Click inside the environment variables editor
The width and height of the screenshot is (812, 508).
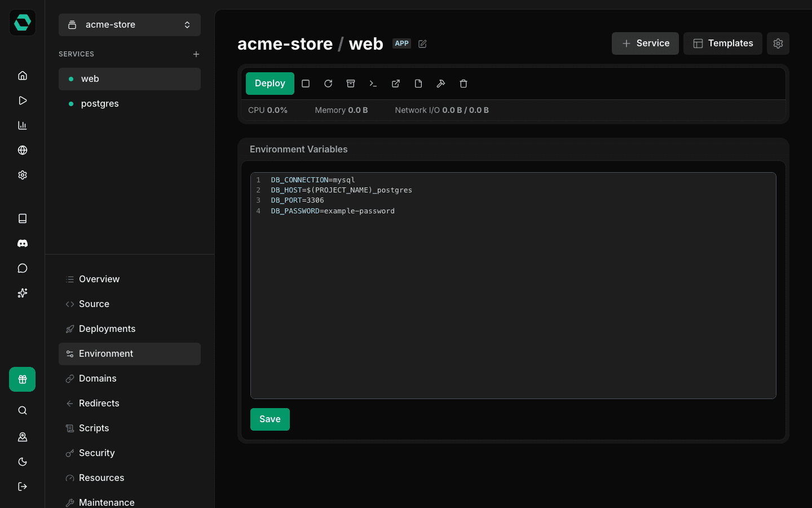point(513,286)
